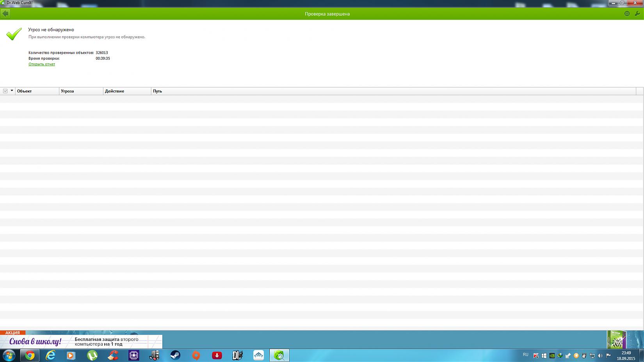This screenshot has width=644, height=362.
Task: Open the Открыть отчет report link
Action: (x=42, y=64)
